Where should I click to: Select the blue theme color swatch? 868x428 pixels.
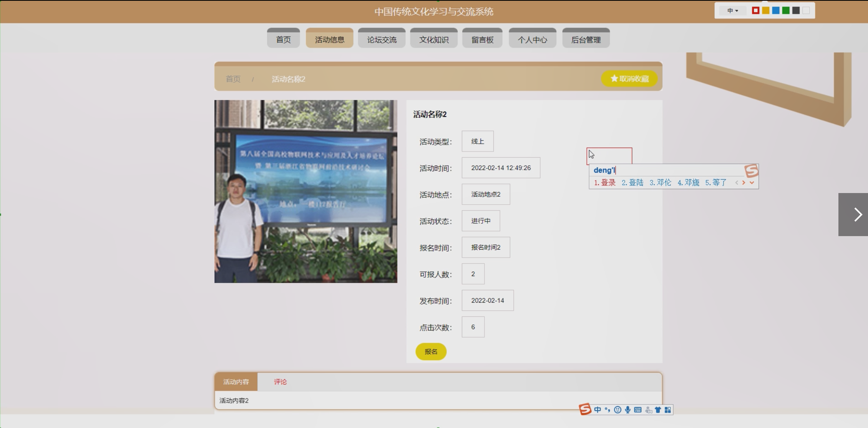coord(776,11)
